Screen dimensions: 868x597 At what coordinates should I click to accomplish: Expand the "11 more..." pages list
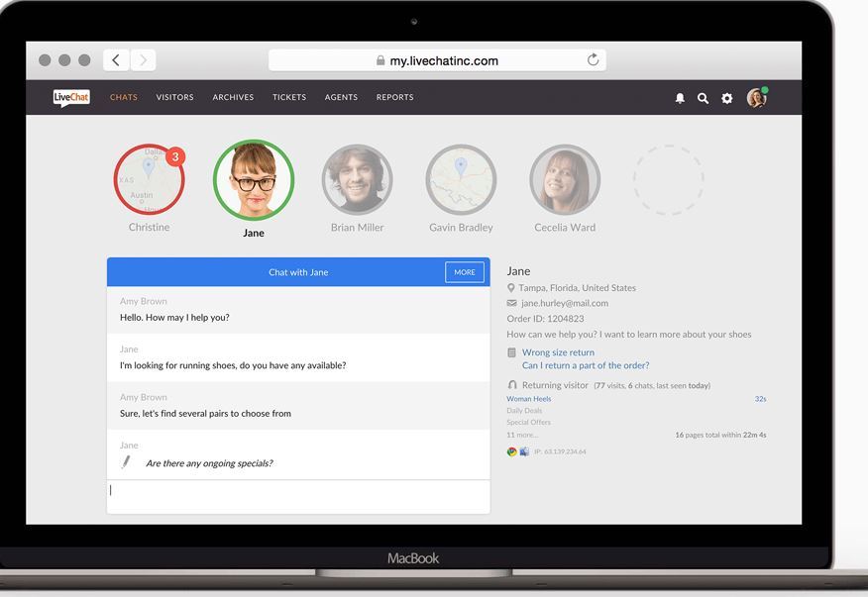(x=522, y=435)
